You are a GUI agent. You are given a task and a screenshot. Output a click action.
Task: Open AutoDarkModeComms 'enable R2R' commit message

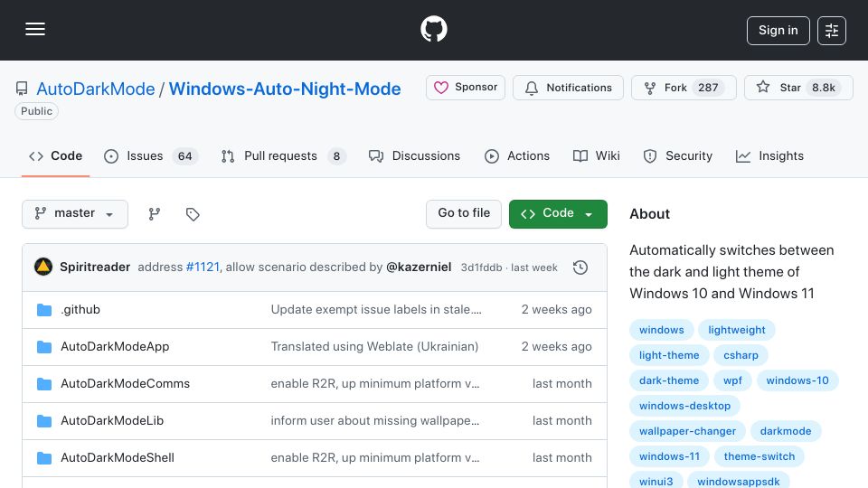tap(374, 383)
